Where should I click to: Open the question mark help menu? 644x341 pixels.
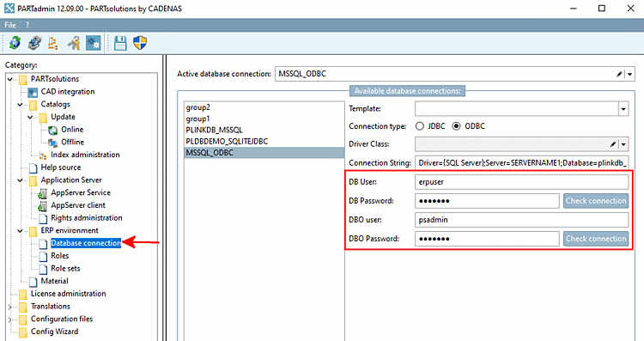point(27,25)
